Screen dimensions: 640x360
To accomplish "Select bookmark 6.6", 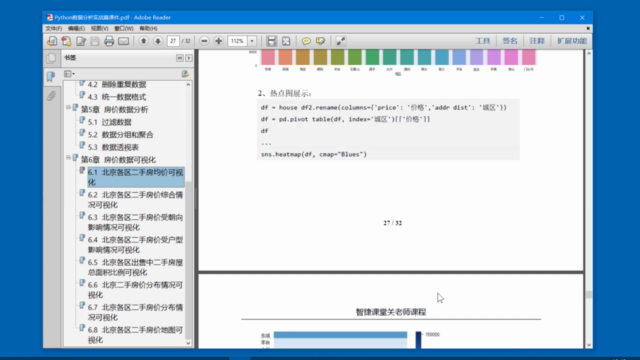I will (x=136, y=289).
